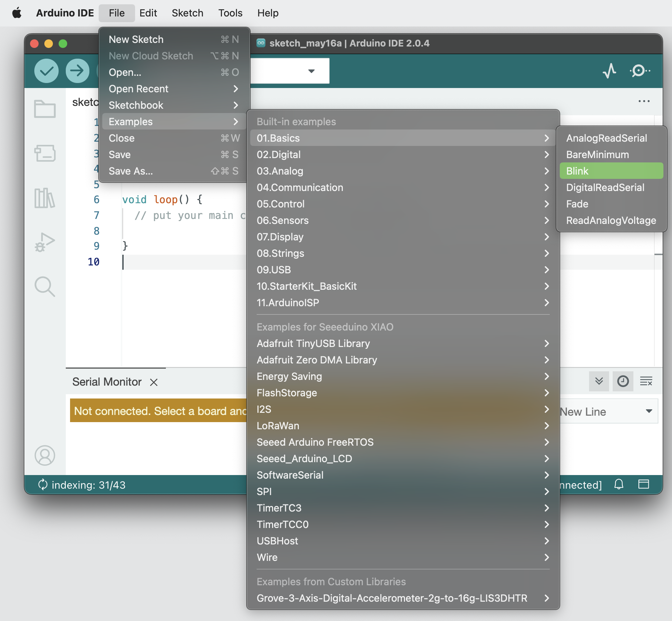Select the Wire examples entry

tap(403, 557)
